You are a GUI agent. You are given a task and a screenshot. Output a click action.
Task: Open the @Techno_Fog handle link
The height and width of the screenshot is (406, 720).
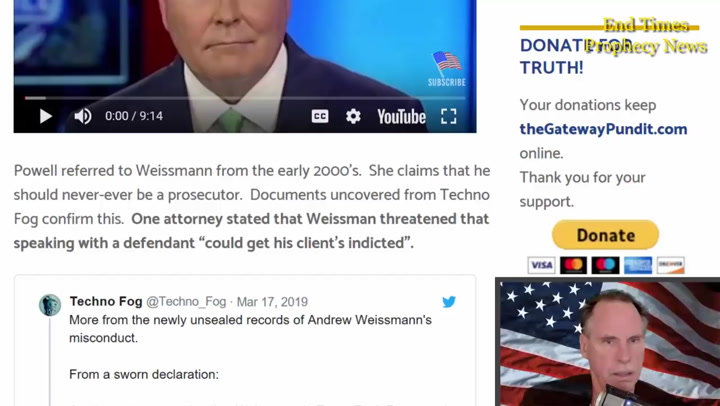click(186, 302)
